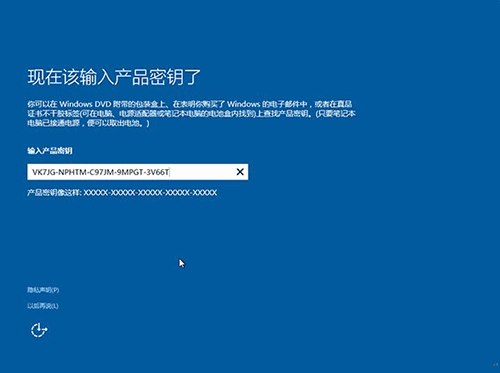
Task: Click the example format text XXXXX-XXXXX-XXXXX-XXXXX-XXXXX
Action: click(x=150, y=193)
